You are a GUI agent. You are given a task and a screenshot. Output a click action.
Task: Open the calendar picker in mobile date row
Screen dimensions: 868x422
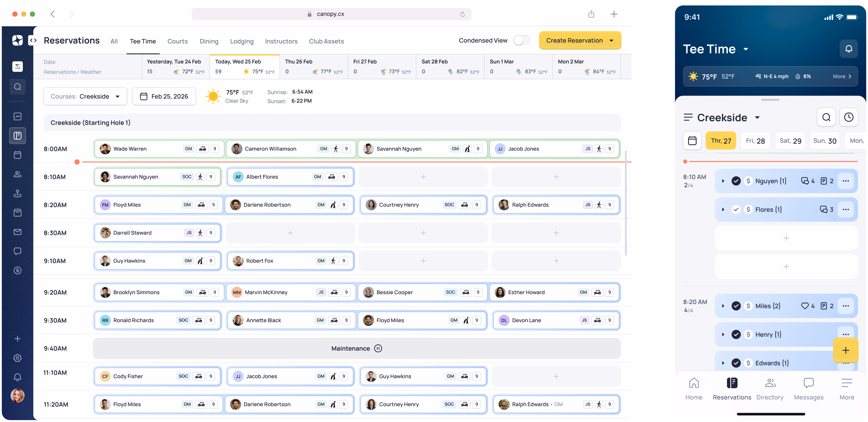(692, 141)
